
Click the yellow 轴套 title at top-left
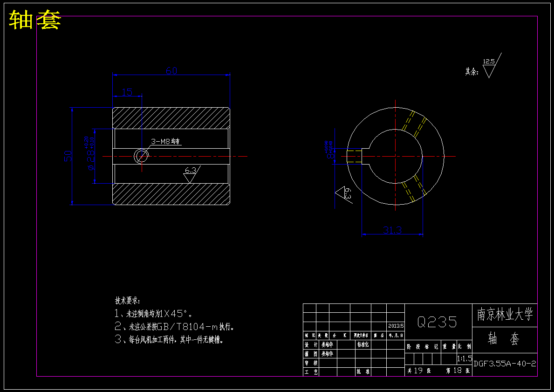click(x=34, y=20)
